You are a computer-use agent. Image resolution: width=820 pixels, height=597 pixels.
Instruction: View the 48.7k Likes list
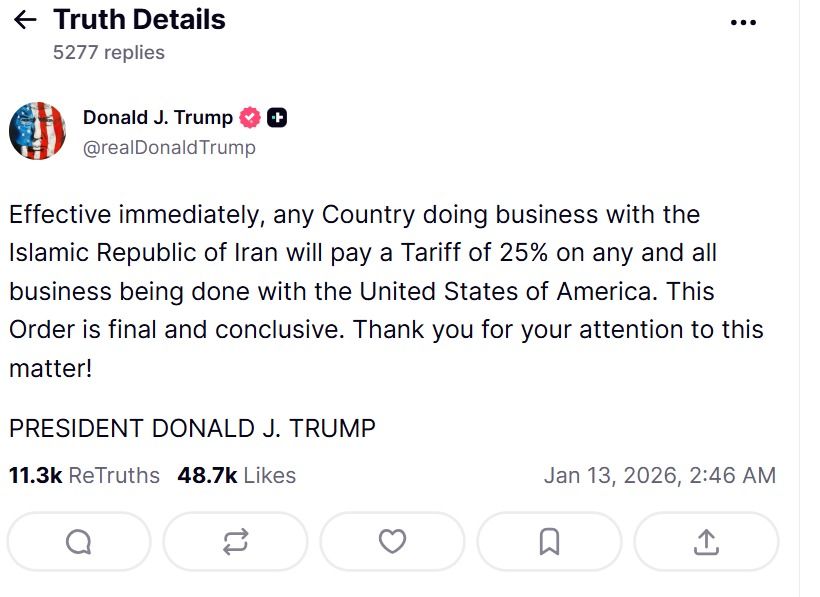pos(232,476)
